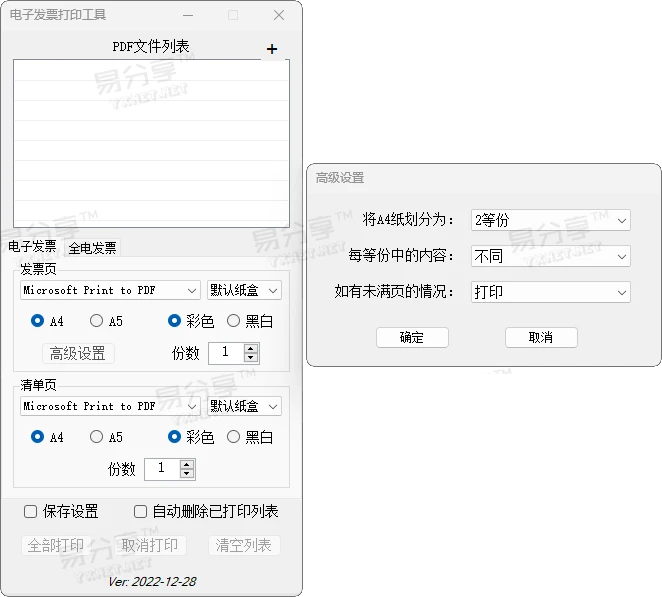
Task: Open the 高级设置 button
Action: click(x=78, y=353)
